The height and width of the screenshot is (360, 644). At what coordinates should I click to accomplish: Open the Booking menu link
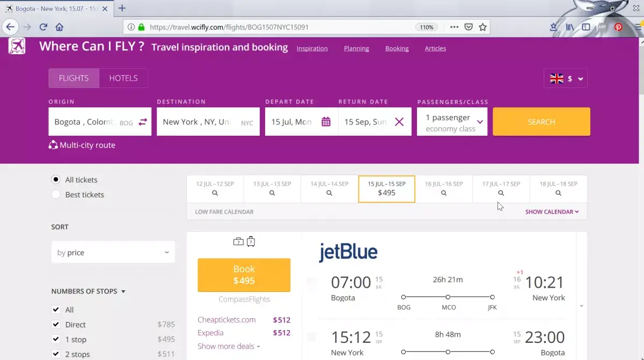[397, 48]
